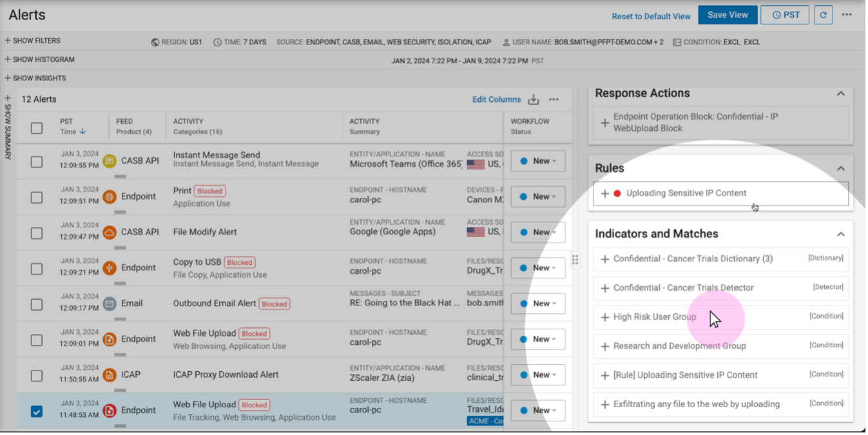
Task: Click the PST timezone button
Action: [x=785, y=15]
